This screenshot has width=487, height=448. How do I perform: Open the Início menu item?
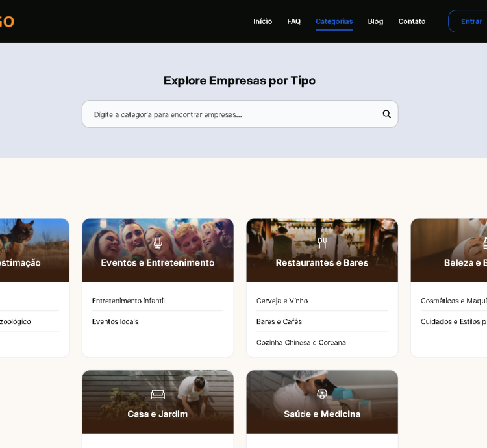click(262, 21)
